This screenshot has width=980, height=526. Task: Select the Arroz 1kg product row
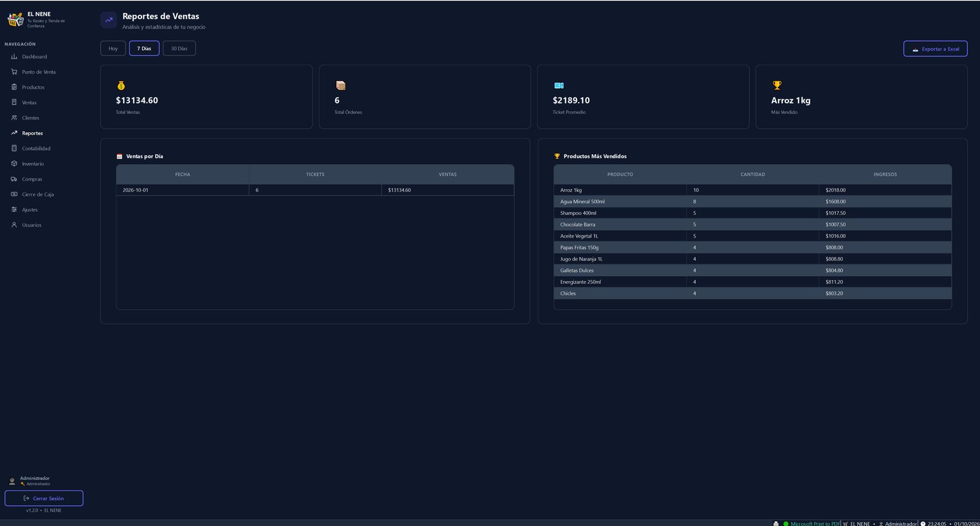tap(753, 190)
